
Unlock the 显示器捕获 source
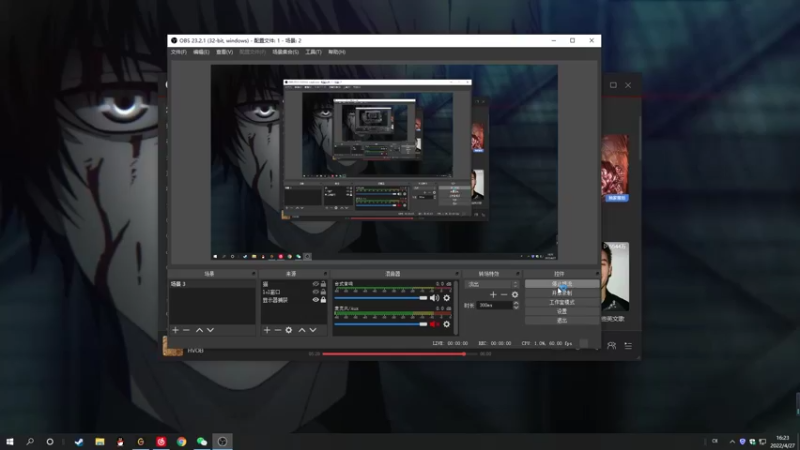click(x=323, y=300)
